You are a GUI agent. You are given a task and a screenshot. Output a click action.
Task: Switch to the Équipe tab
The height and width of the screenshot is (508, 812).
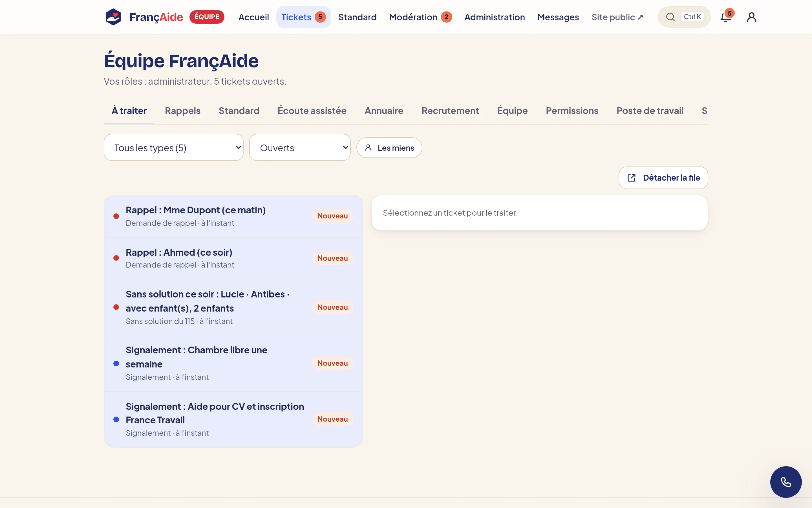point(512,111)
